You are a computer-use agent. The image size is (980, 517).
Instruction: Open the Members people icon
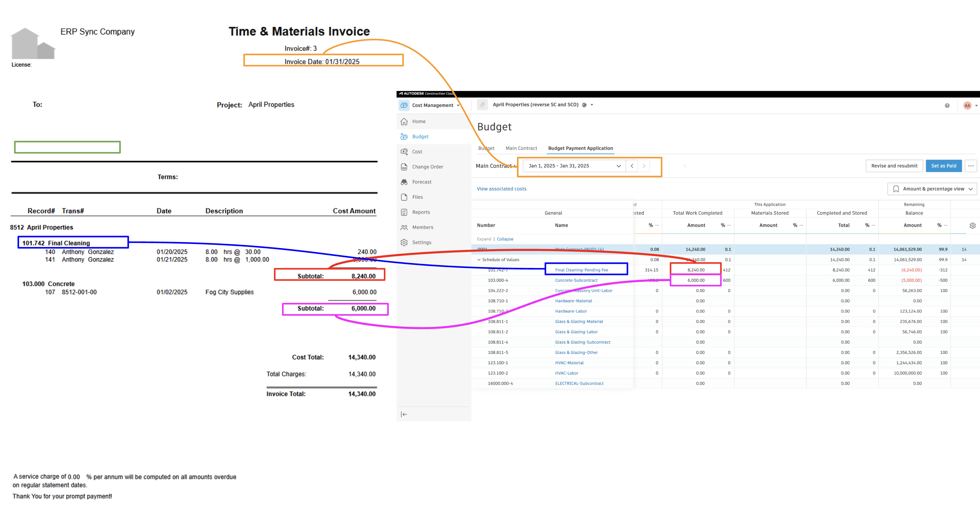click(404, 227)
